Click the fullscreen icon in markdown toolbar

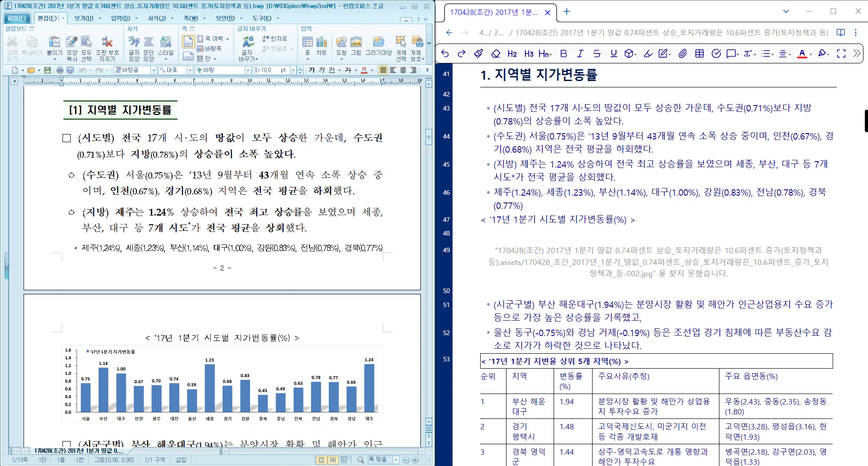coord(841,53)
